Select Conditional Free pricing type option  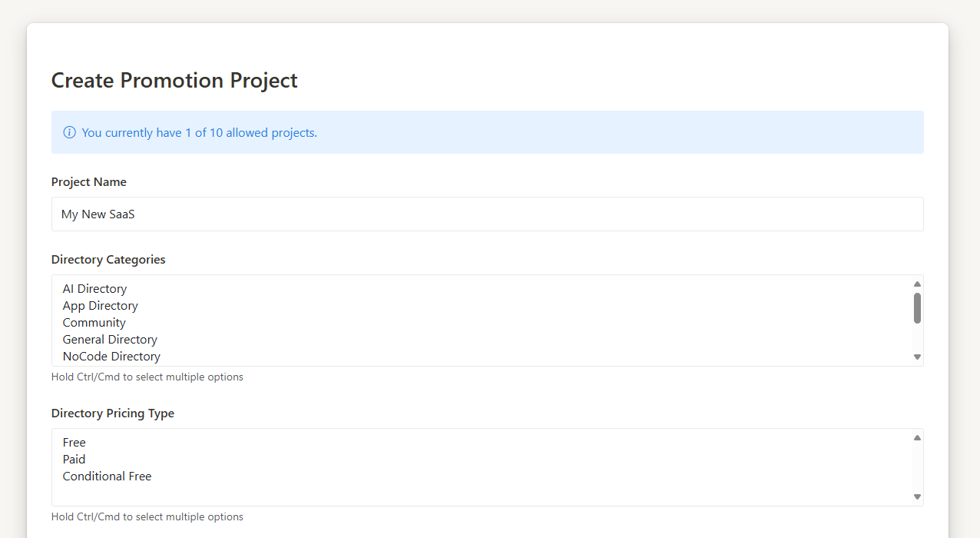tap(482, 477)
